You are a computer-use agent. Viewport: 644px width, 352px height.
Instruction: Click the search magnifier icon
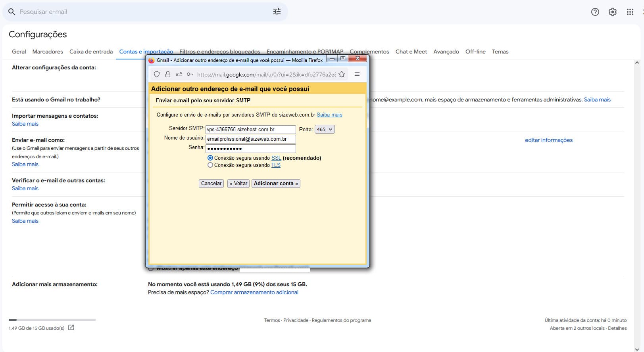click(x=12, y=12)
